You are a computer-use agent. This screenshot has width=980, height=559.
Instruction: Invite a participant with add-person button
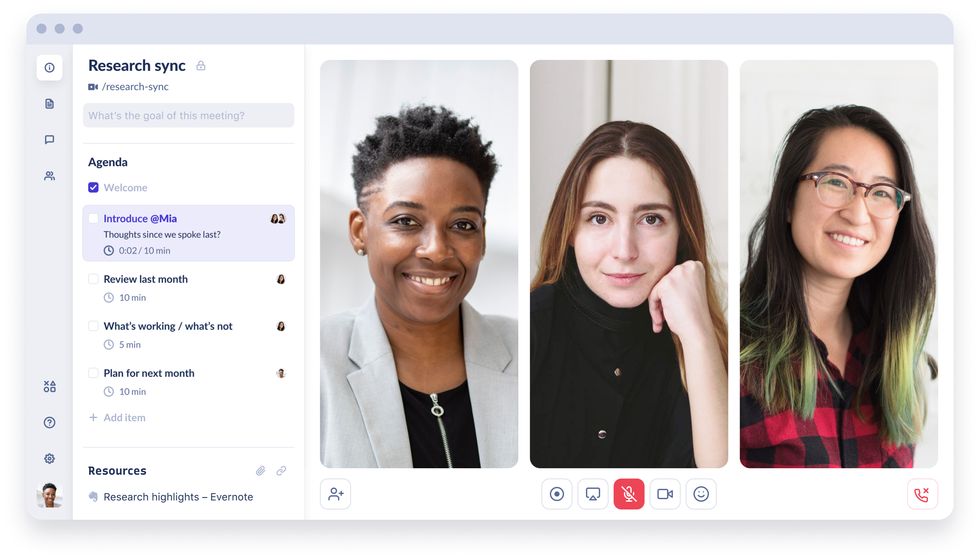point(335,494)
